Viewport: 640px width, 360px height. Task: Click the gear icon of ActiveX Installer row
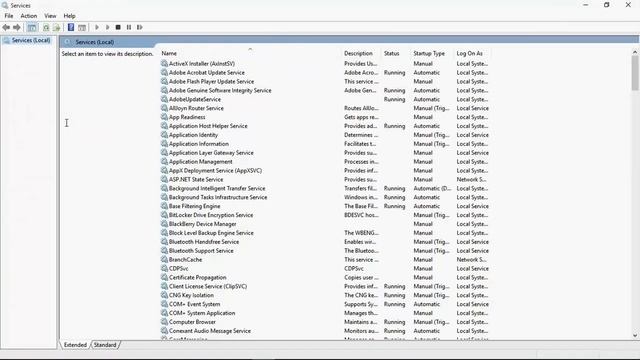tap(164, 63)
